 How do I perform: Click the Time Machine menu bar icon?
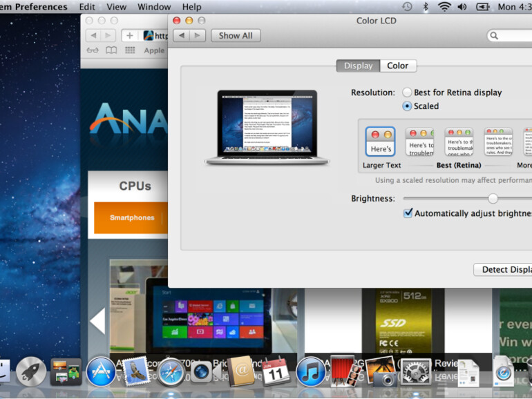tap(407, 6)
